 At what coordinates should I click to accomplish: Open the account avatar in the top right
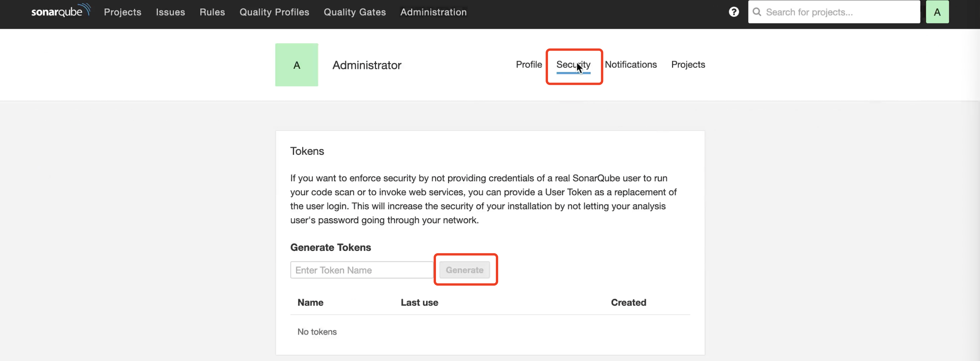[937, 12]
